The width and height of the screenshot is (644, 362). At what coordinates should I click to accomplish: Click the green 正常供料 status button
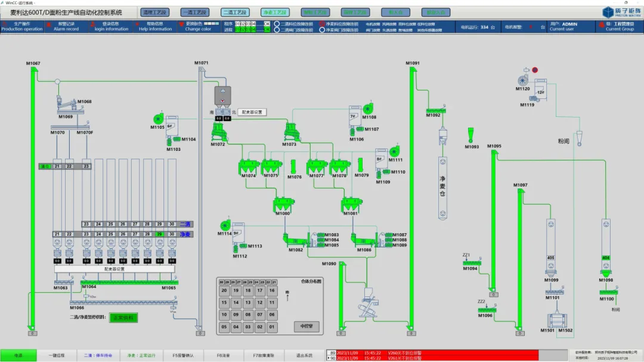(123, 318)
